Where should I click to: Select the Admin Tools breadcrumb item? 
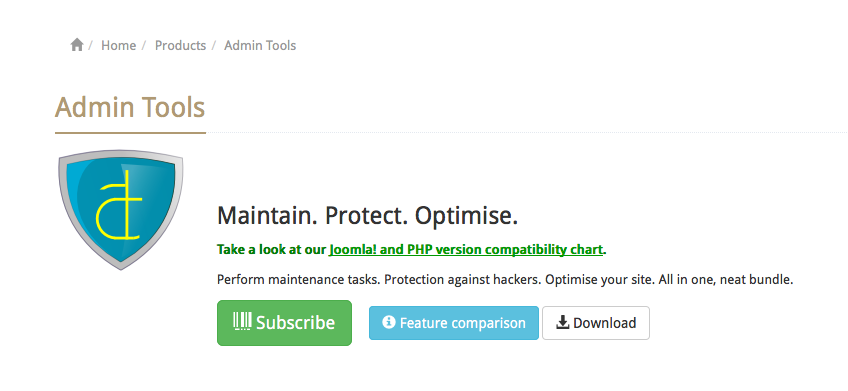260,45
